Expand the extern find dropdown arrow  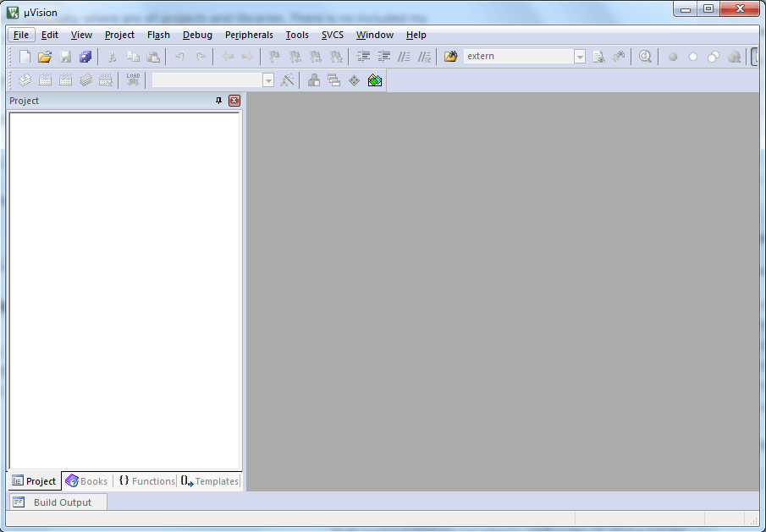click(x=580, y=57)
